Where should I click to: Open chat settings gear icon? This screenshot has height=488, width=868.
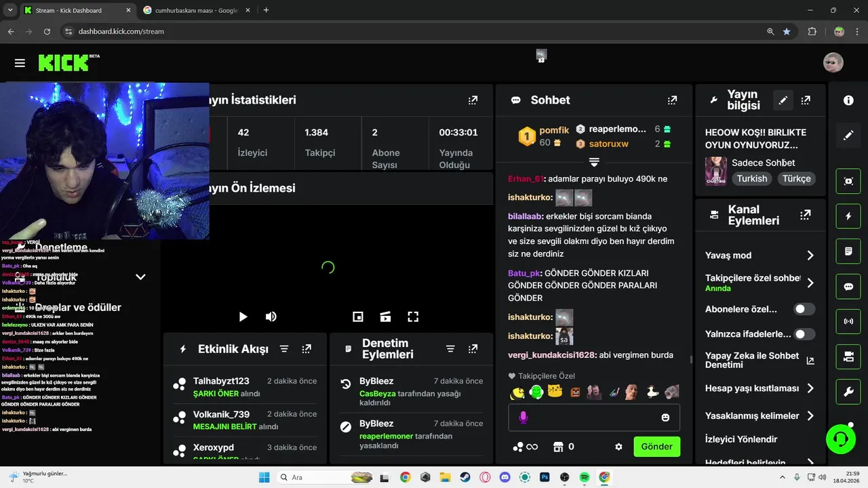[618, 447]
